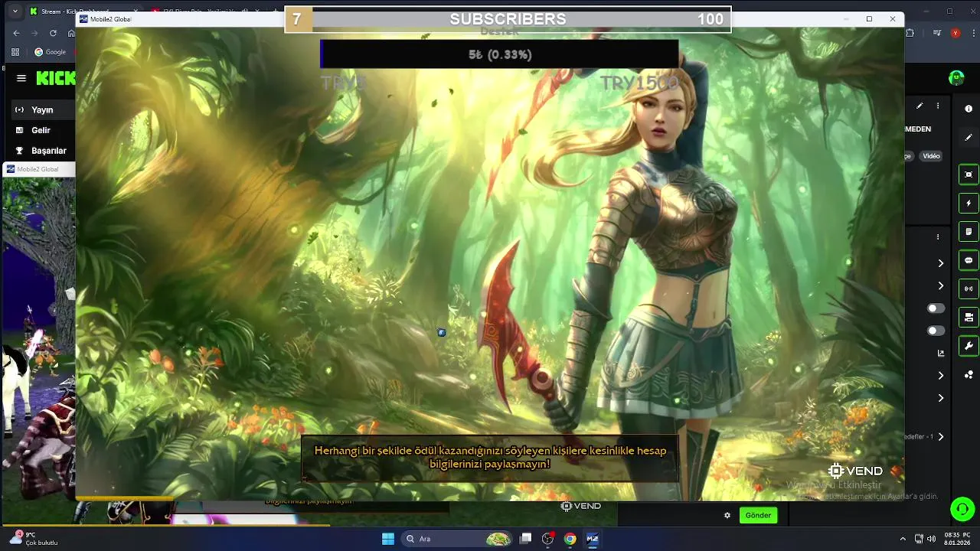980x551 pixels.
Task: Enable the lower of two toggle switches
Action: pos(936,331)
